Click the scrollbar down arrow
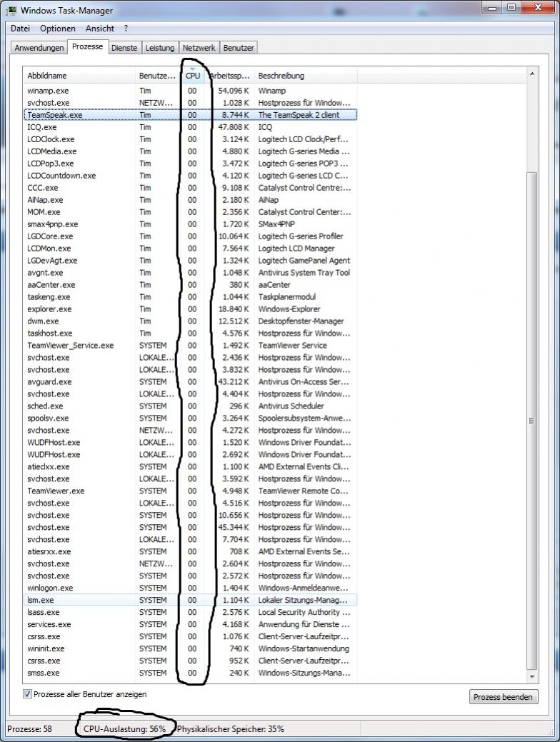 click(x=531, y=677)
